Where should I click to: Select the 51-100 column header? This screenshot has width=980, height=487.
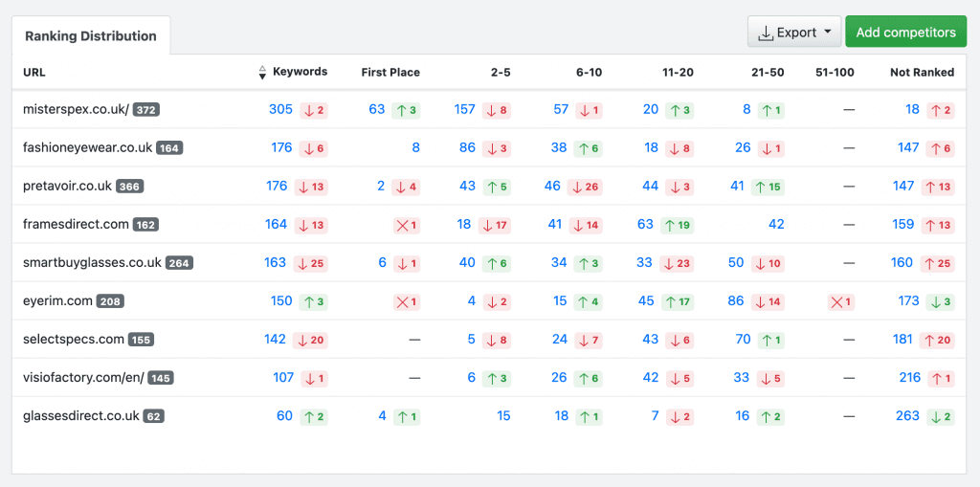[x=835, y=73]
